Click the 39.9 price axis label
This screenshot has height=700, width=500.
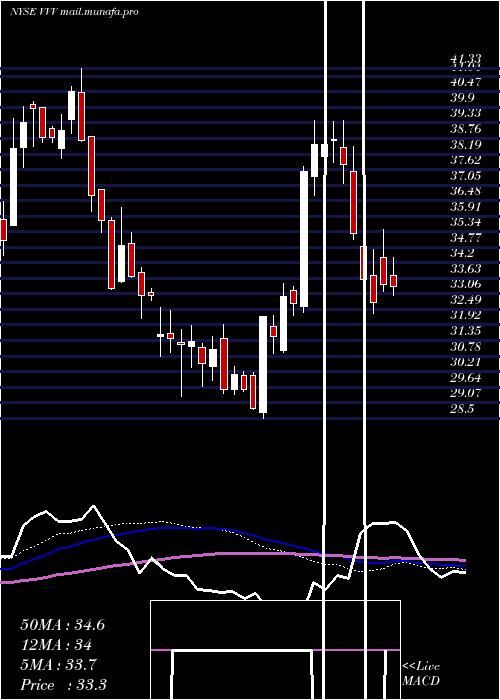(462, 98)
